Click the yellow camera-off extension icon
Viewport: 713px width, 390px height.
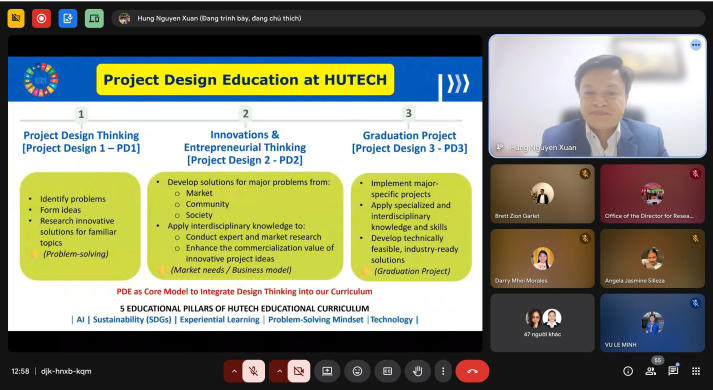[x=16, y=19]
